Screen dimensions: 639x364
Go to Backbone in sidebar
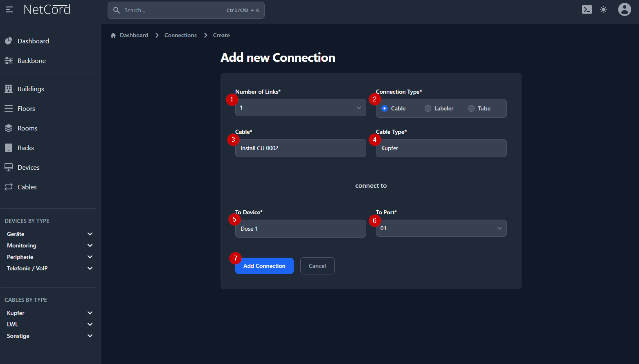click(x=32, y=61)
